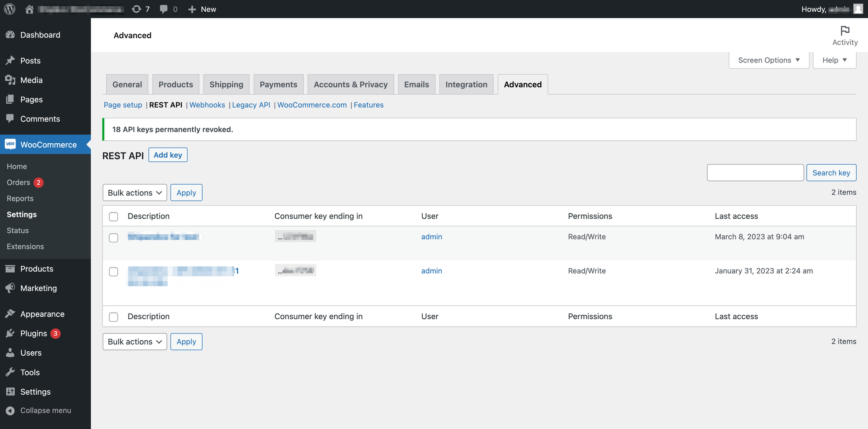
Task: Click the Search key button
Action: click(x=831, y=173)
